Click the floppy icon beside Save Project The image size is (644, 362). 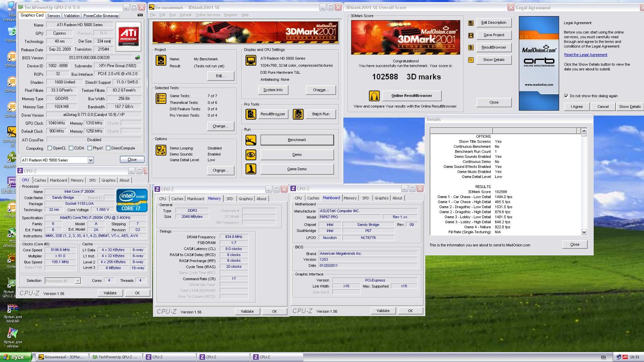(x=471, y=35)
